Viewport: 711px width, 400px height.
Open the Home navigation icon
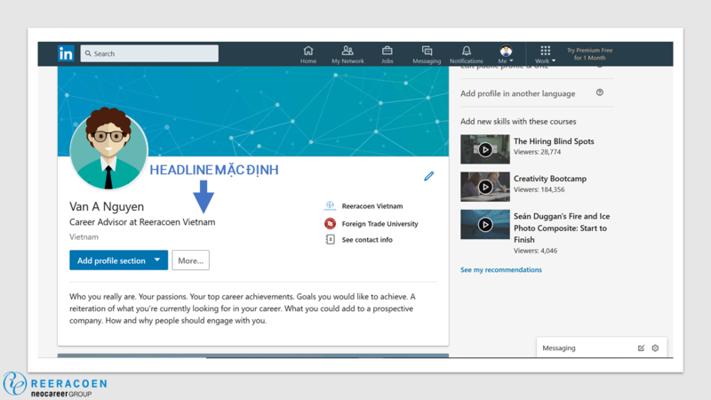[x=308, y=54]
